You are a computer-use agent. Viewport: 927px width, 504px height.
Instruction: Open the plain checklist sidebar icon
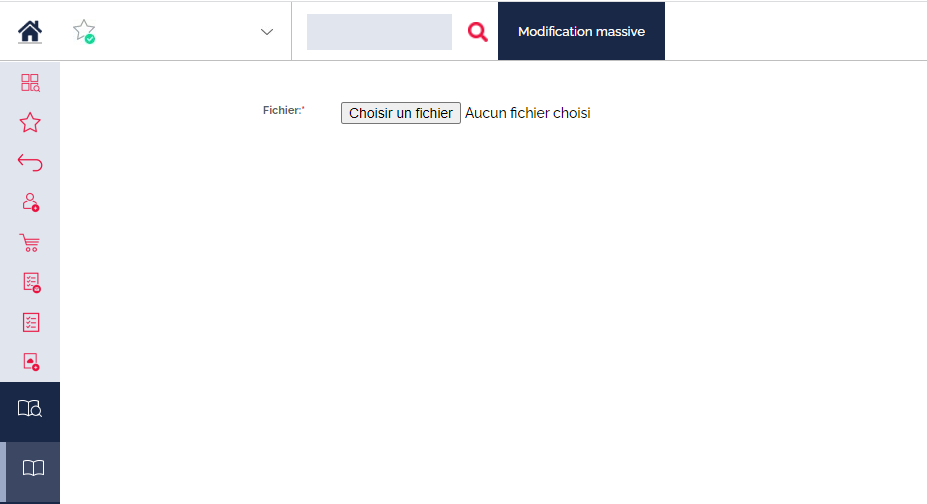tap(31, 323)
